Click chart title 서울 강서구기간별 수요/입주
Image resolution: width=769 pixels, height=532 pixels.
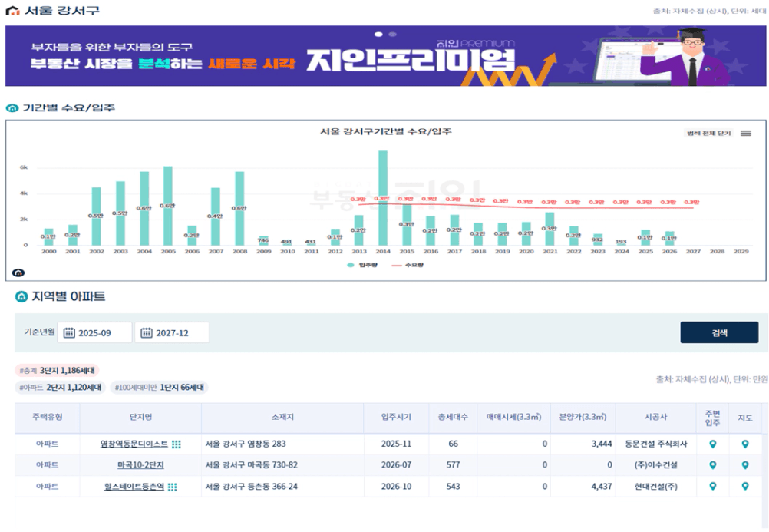pyautogui.click(x=385, y=131)
